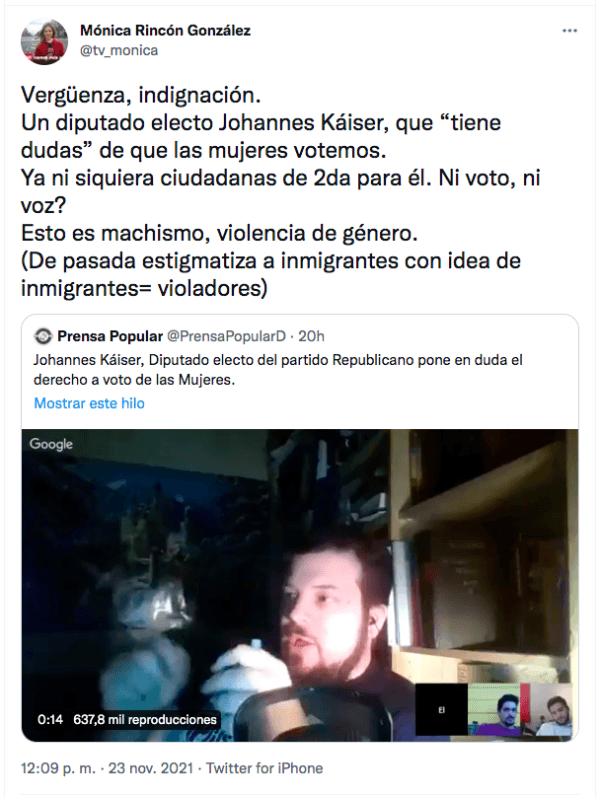The height and width of the screenshot is (798, 600).
Task: Play the embedded video of the quoted tweet
Action: point(300,585)
